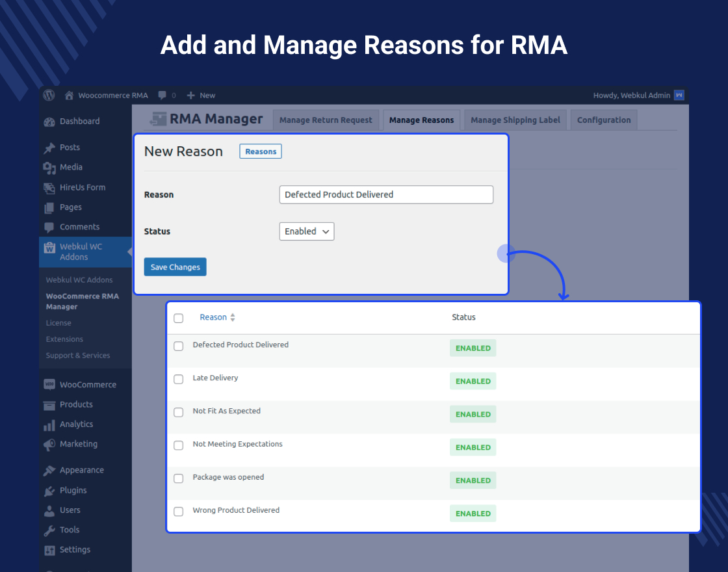Click the Analytics bar chart icon
This screenshot has width=728, height=572.
tap(49, 425)
